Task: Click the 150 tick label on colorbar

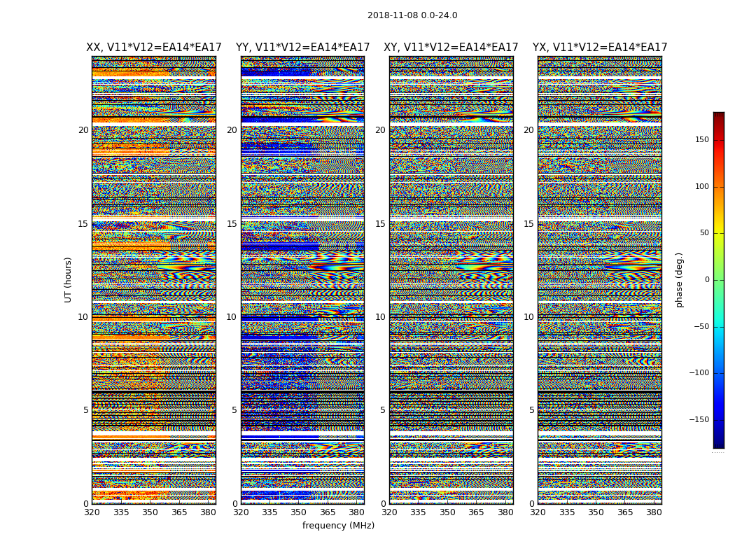Action: [x=701, y=139]
